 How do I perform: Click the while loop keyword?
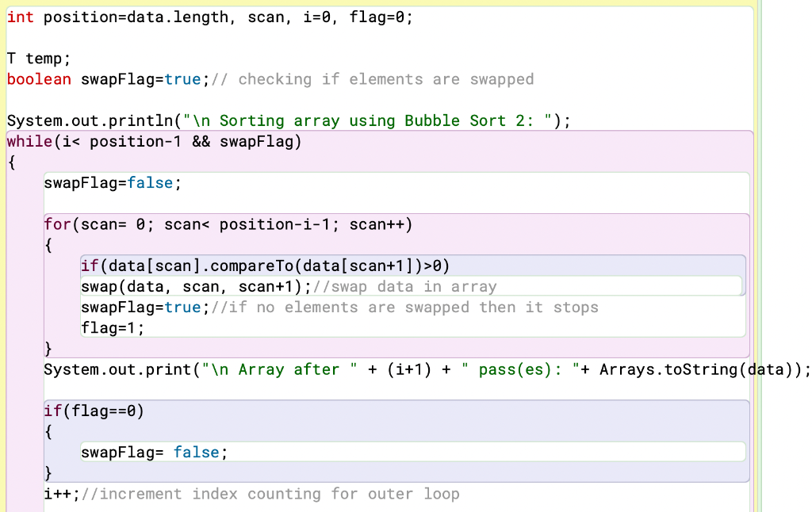pos(29,141)
